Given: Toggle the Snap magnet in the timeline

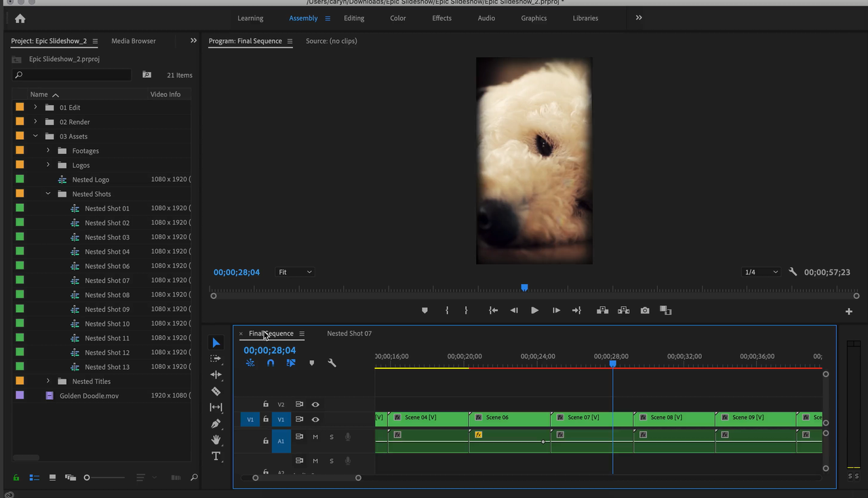Looking at the screenshot, I should pos(270,362).
